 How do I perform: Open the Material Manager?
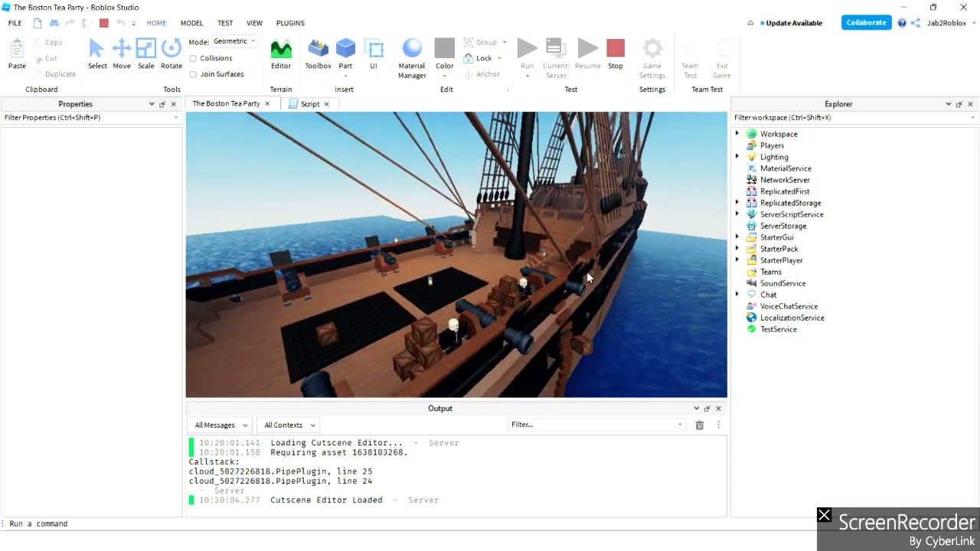click(412, 59)
